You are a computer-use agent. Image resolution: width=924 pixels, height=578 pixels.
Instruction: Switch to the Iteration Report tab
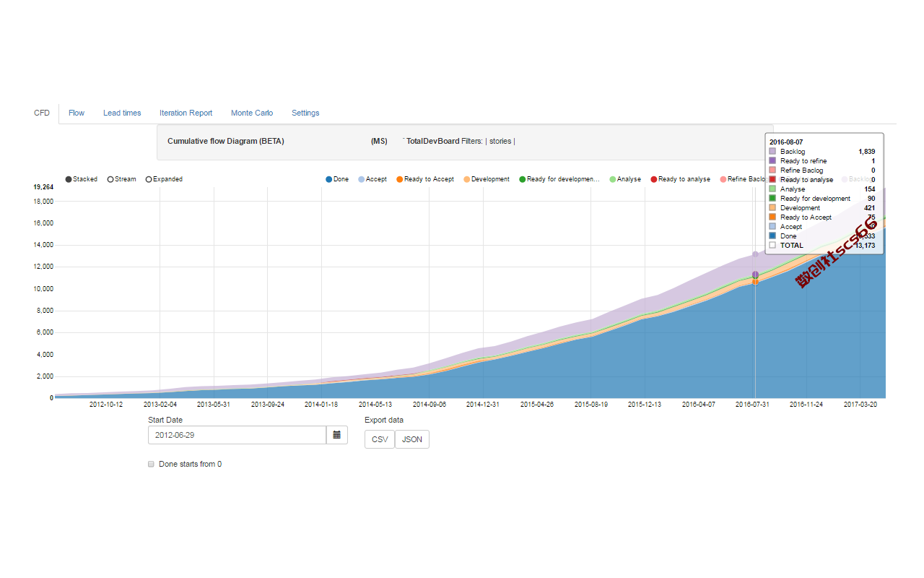(x=186, y=113)
